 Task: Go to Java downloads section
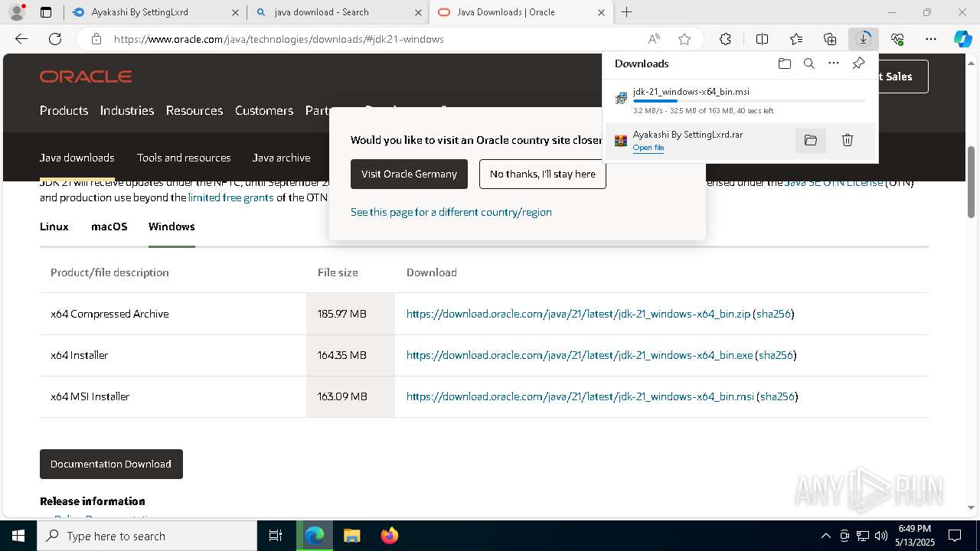pyautogui.click(x=77, y=158)
